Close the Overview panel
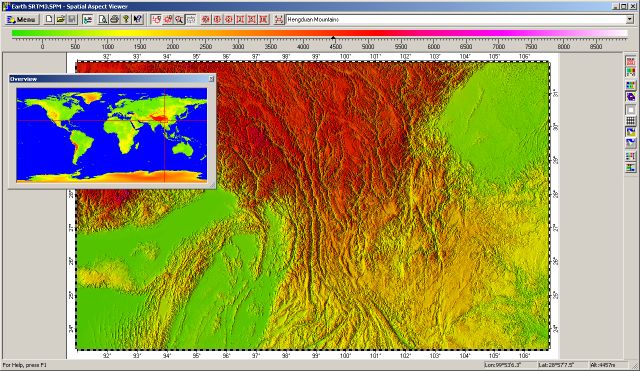This screenshot has height=371, width=640. tap(211, 79)
